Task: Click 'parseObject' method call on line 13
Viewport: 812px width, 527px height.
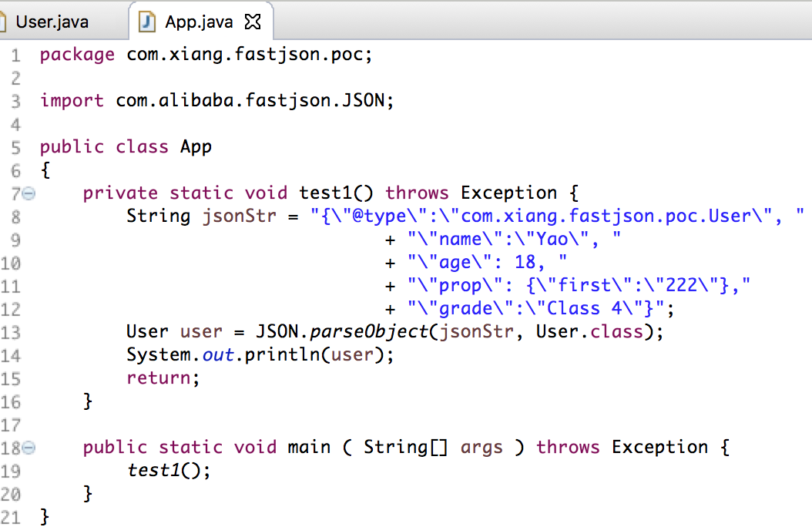Action: pyautogui.click(x=369, y=332)
